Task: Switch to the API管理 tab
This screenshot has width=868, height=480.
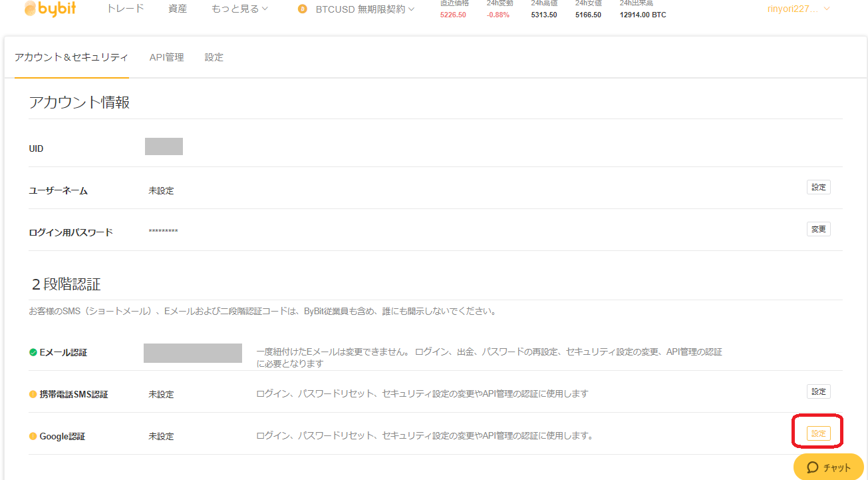Action: point(166,57)
